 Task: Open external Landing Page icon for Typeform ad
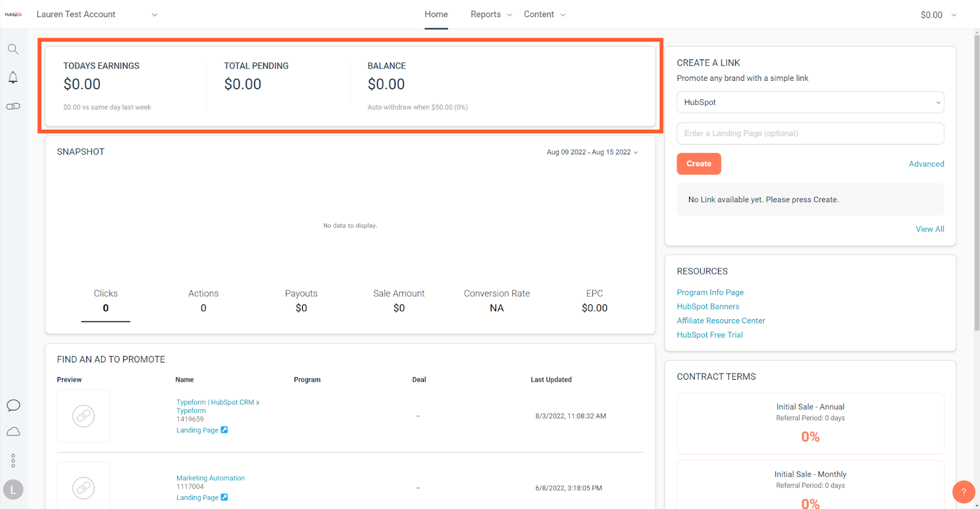tap(224, 430)
